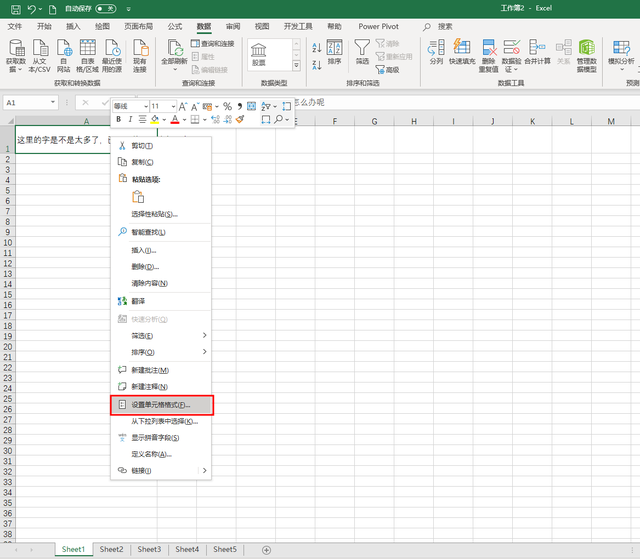This screenshot has width=640, height=559.
Task: Click the format painter brush icon
Action: (x=240, y=119)
